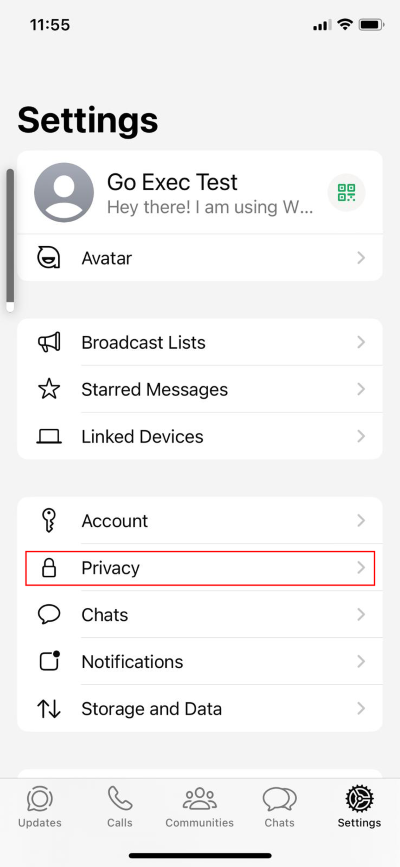The image size is (400, 867).
Task: Click the Notifications badge icon
Action: [x=49, y=661]
